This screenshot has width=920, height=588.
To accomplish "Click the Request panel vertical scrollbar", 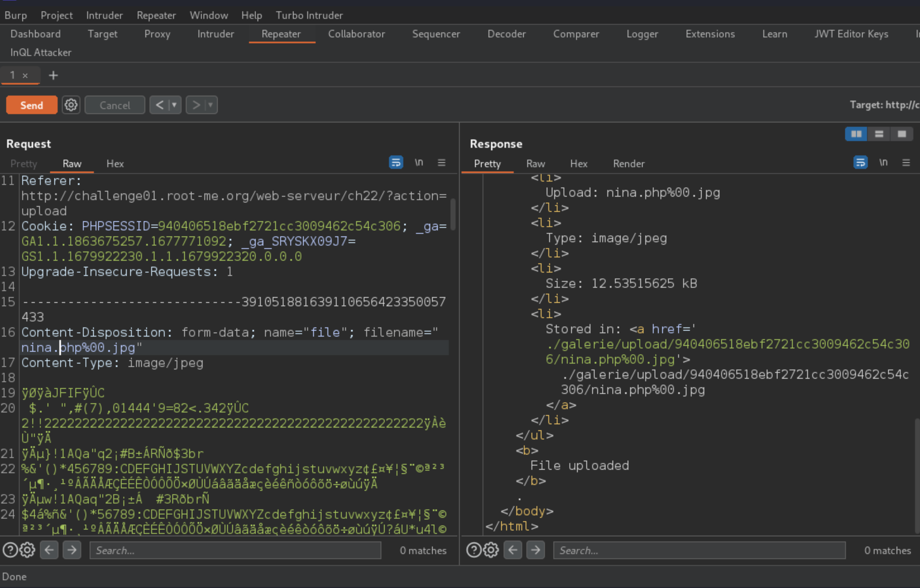I will pos(453,214).
